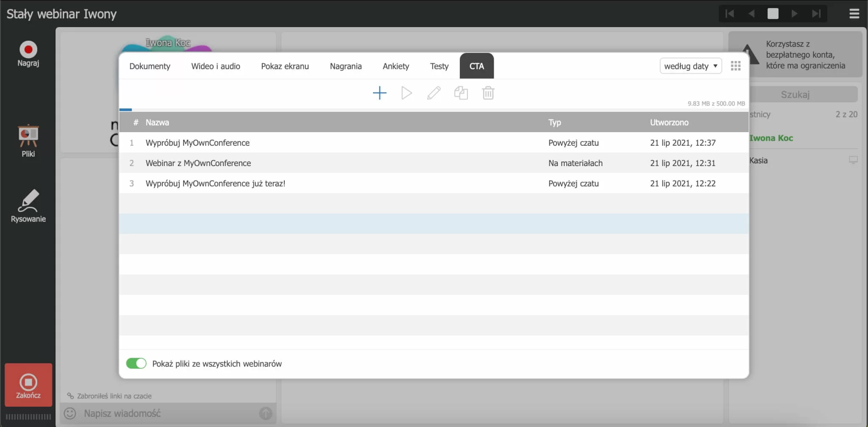This screenshot has height=427, width=868.
Task: Click the Szukaj search field
Action: (x=795, y=94)
